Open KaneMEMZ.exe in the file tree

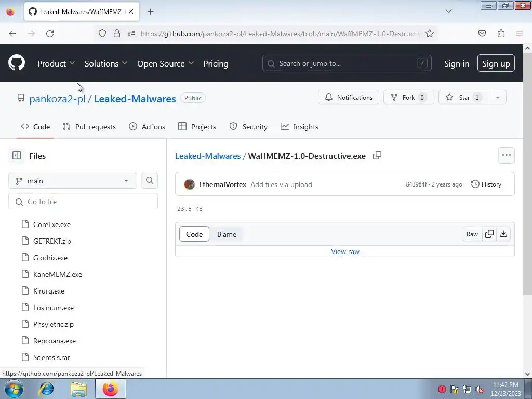pos(58,274)
